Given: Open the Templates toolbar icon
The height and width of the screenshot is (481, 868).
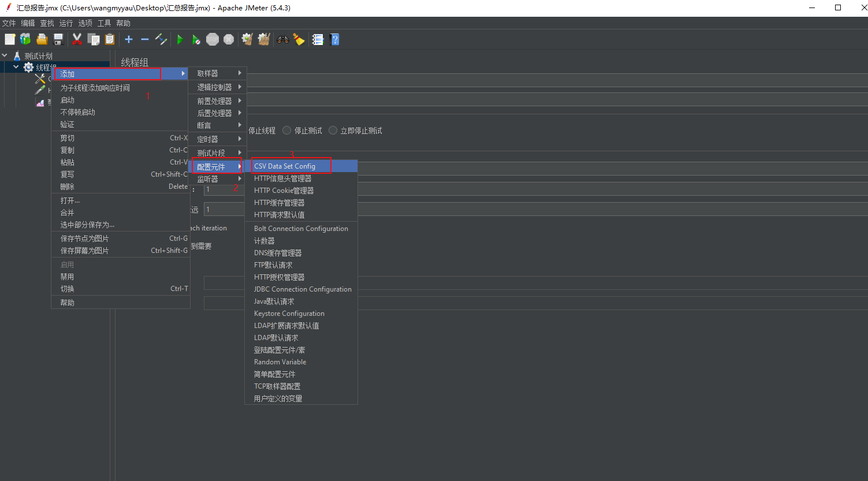Looking at the screenshot, I should 25,39.
